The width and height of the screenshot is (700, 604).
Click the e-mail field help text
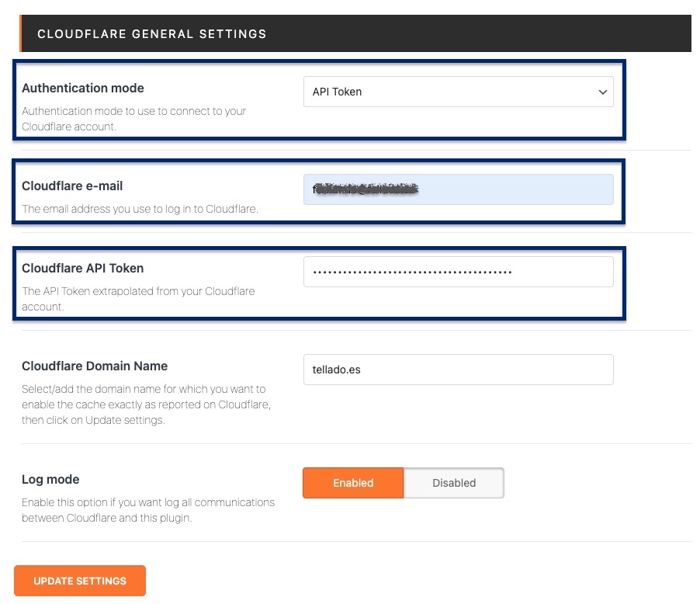coord(140,209)
